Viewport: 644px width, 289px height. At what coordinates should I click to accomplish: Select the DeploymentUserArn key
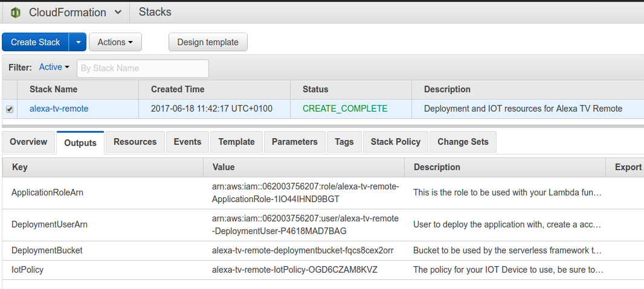click(50, 224)
